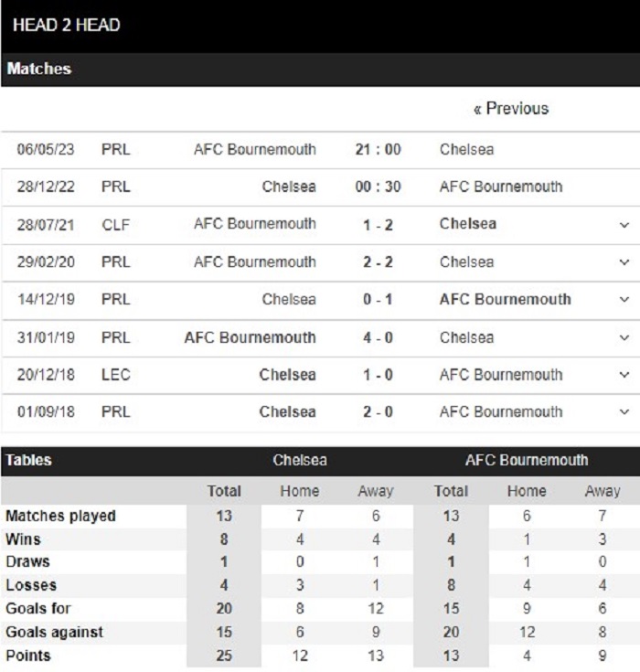This screenshot has height=672, width=640.
Task: Expand the 28/07/21 CLF match details
Action: tap(624, 225)
